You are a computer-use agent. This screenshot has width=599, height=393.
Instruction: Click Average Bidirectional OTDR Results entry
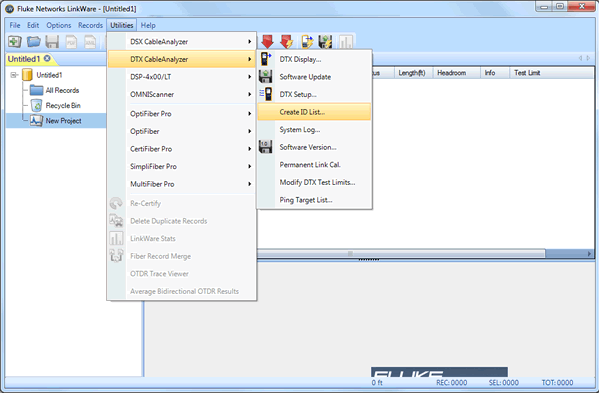pyautogui.click(x=181, y=291)
